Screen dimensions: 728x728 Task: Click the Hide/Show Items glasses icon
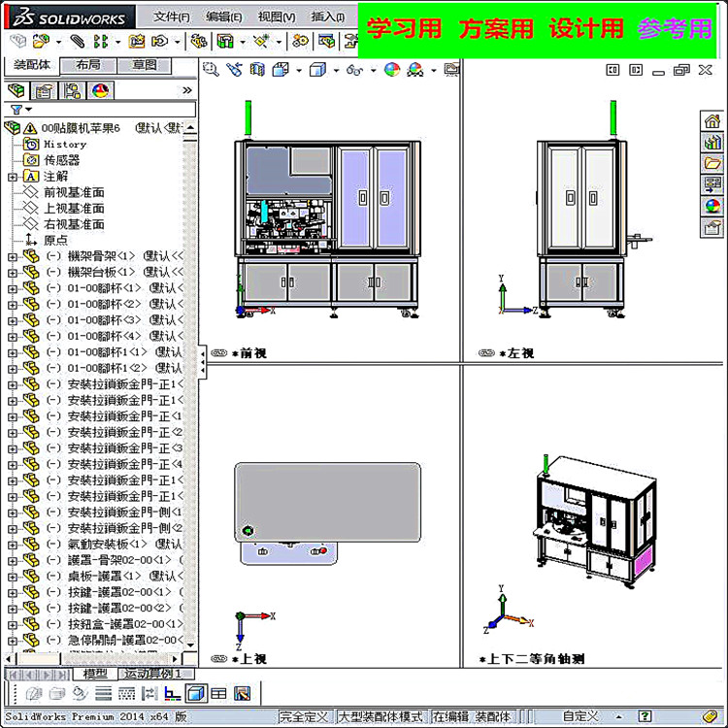354,70
